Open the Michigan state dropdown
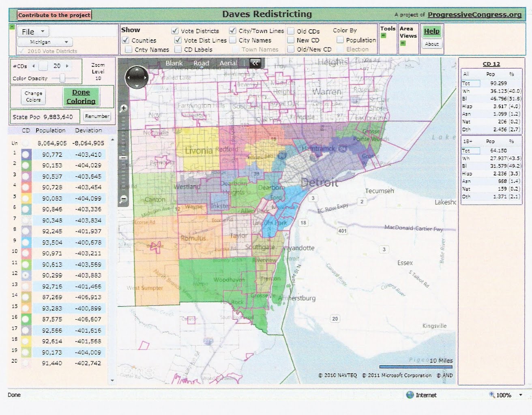 click(45, 42)
